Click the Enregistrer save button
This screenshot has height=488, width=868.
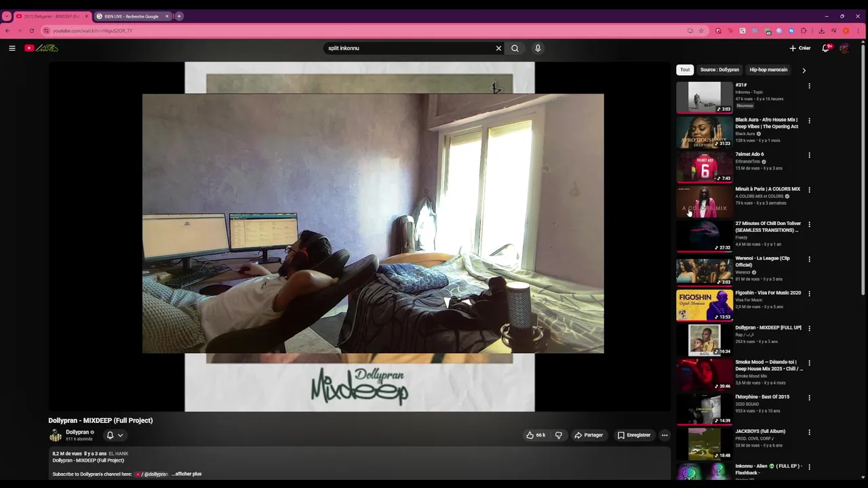pyautogui.click(x=634, y=435)
